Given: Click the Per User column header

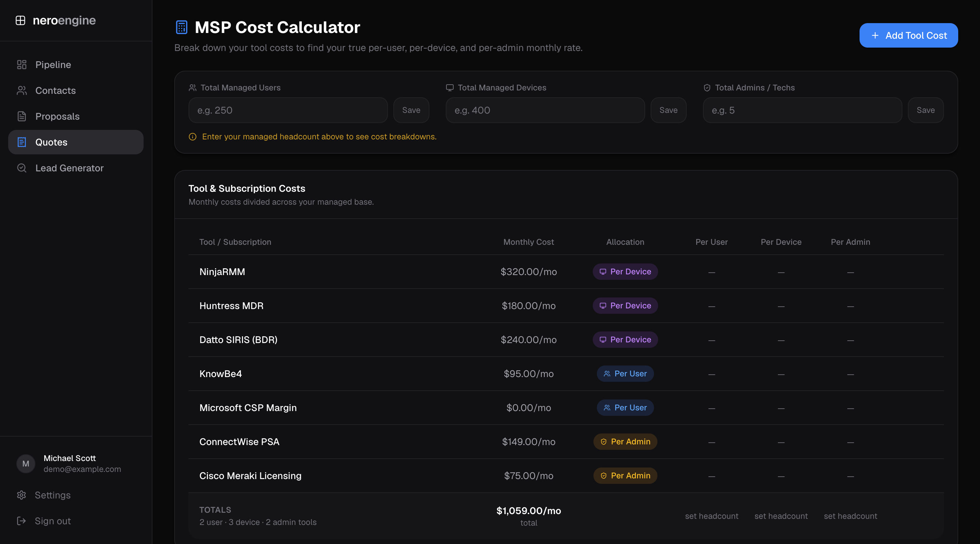Looking at the screenshot, I should [x=712, y=242].
